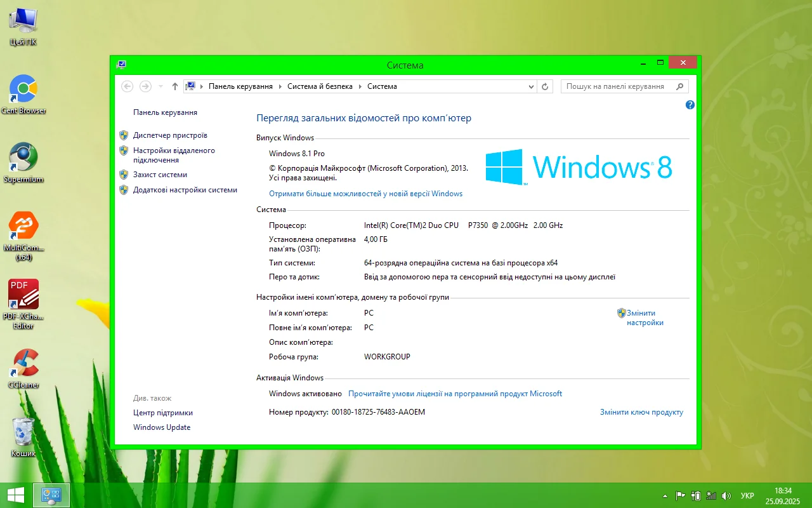Open PDF-XChange Editor desktop icon
812x508 pixels.
23,295
